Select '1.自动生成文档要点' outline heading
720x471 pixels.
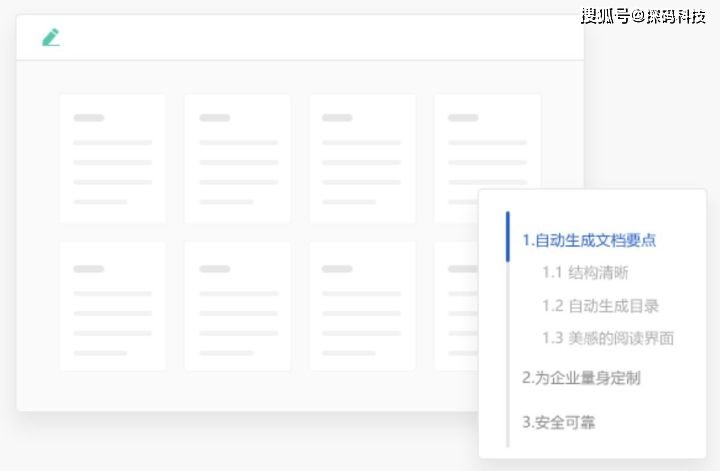coord(589,240)
